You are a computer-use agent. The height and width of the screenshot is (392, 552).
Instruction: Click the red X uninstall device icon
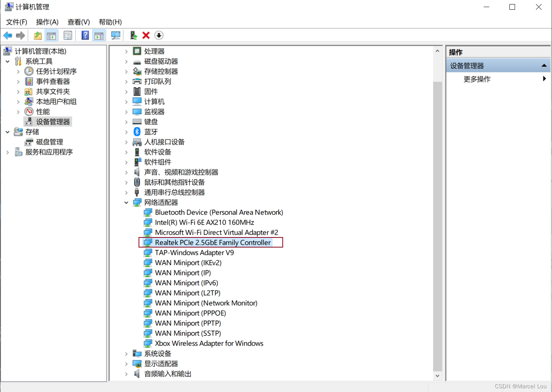tap(146, 35)
